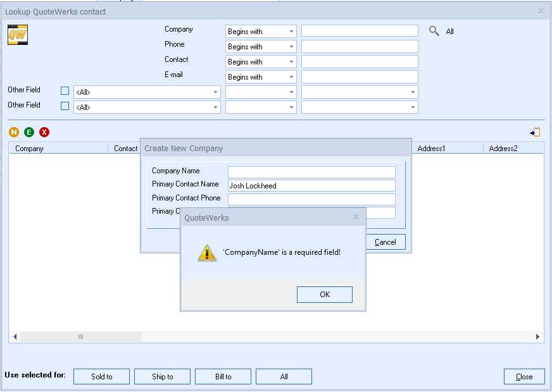Viewport: 552px width, 392px height.
Task: Click the Primary Contact Name field
Action: 311,186
